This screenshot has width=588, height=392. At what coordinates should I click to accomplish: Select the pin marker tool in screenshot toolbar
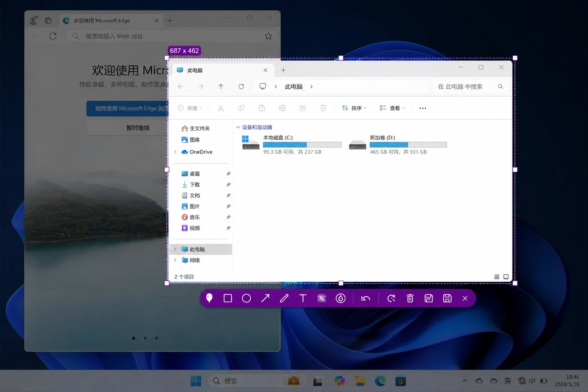(209, 298)
